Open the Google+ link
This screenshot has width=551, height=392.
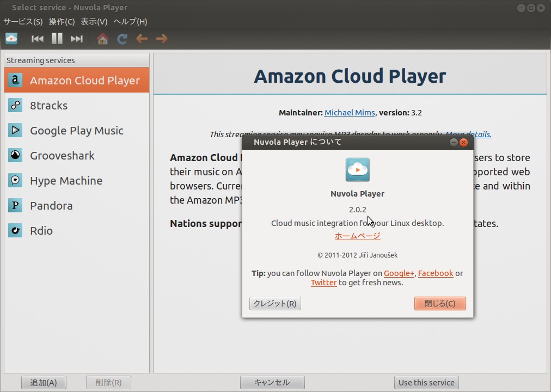[x=399, y=273]
